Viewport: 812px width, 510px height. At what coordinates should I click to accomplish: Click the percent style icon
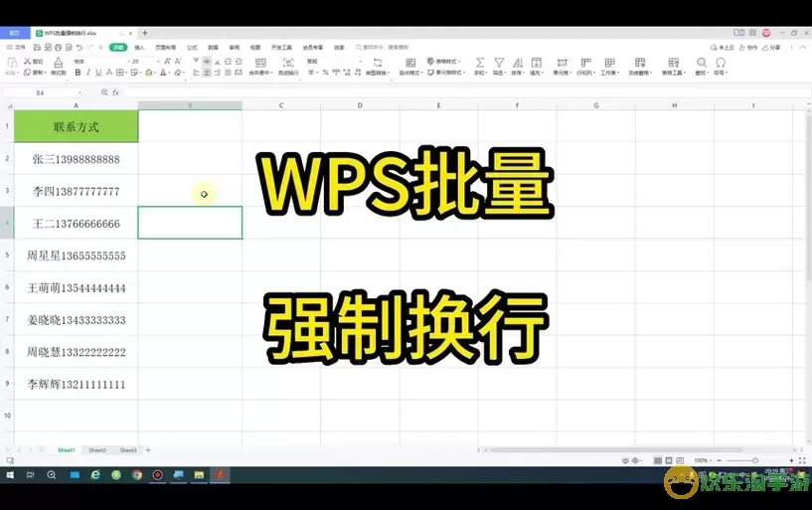click(325, 73)
